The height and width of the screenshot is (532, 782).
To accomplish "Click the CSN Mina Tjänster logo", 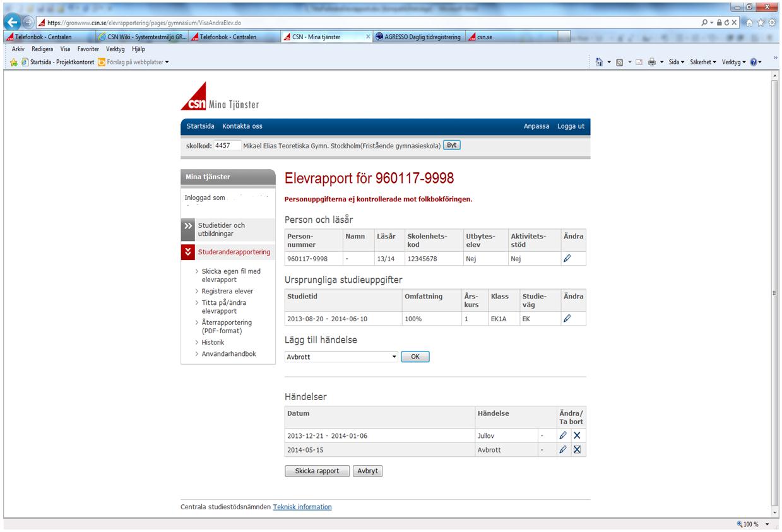I will pos(219,97).
